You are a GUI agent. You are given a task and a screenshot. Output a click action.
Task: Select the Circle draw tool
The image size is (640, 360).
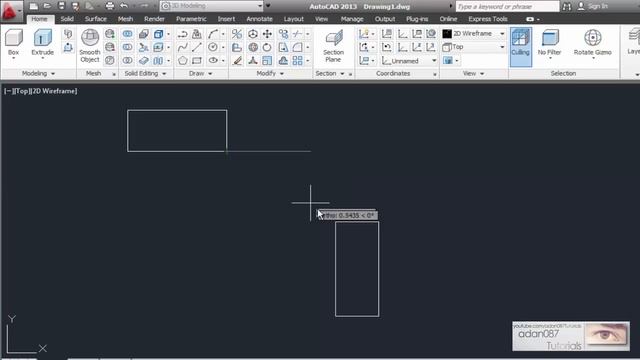(x=213, y=47)
